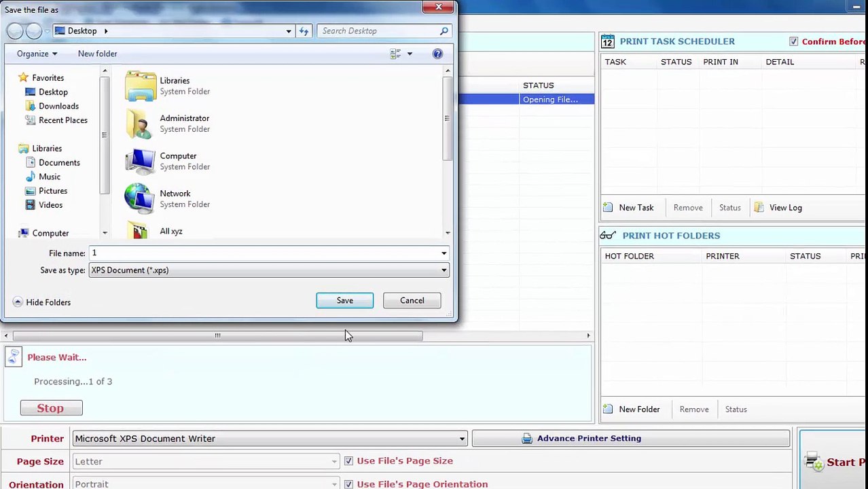Click the STATUS column header in file list
The height and width of the screenshot is (489, 868).
tap(538, 86)
